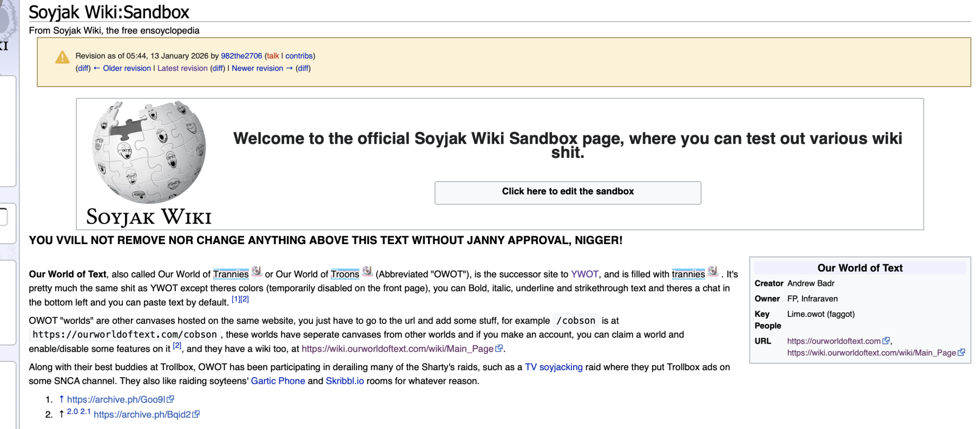Click the up arrow beside reference 1
This screenshot has height=429, width=980.
point(61,399)
